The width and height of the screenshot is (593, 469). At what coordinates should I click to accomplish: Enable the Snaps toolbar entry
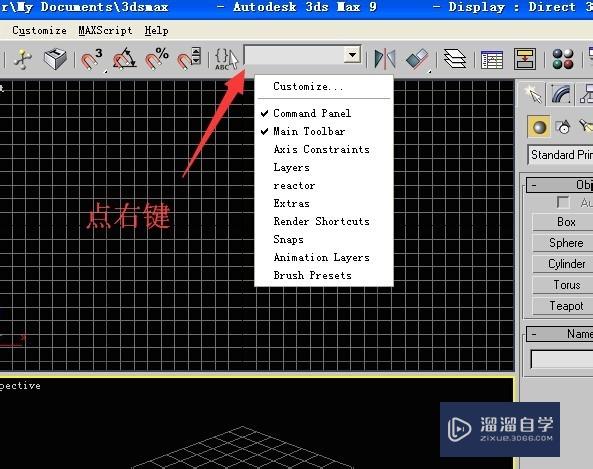coord(324,239)
